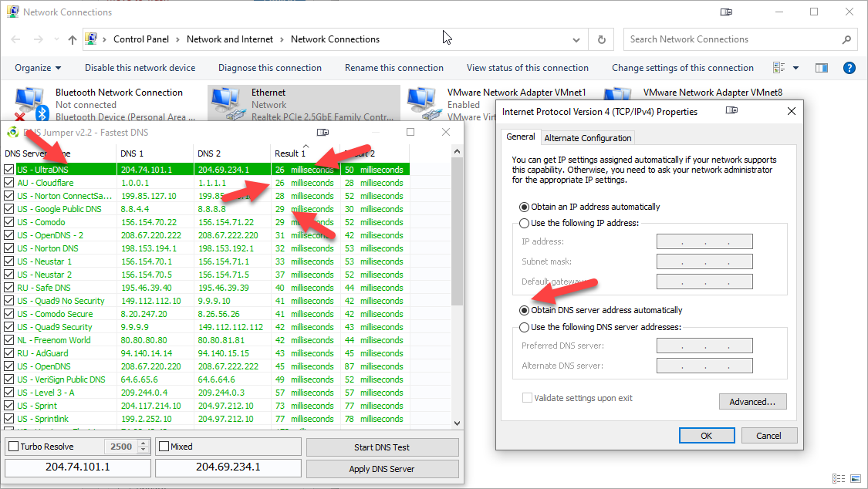868x489 pixels.
Task: Select the Bluetooth Network Connection icon
Action: tap(29, 99)
